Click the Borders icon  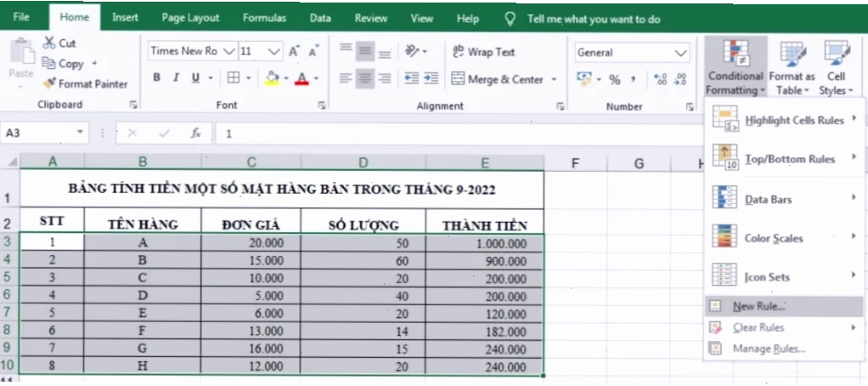point(234,78)
